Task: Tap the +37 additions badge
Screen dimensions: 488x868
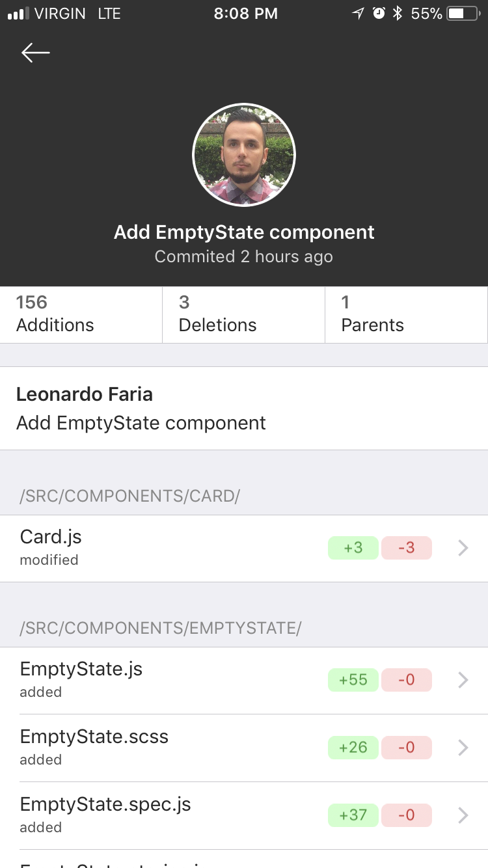Action: point(353,815)
